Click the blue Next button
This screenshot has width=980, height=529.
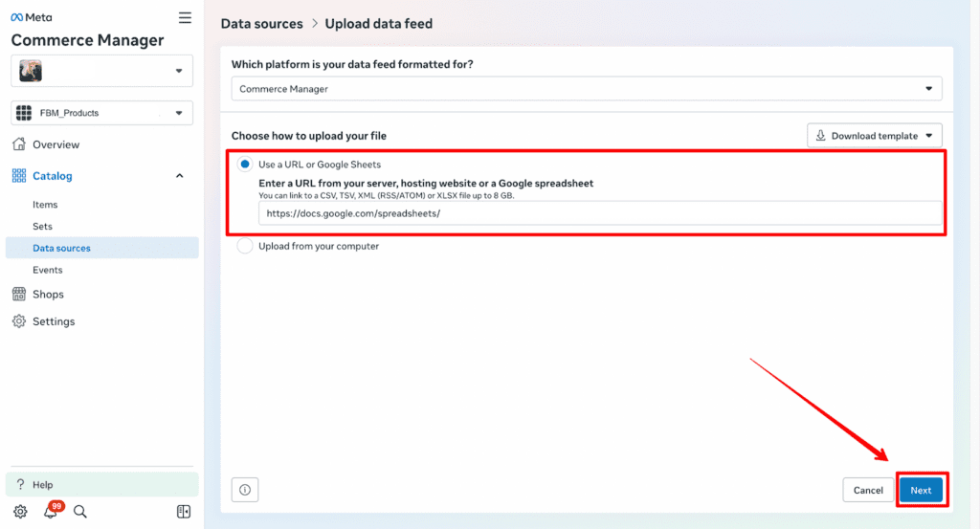click(921, 491)
